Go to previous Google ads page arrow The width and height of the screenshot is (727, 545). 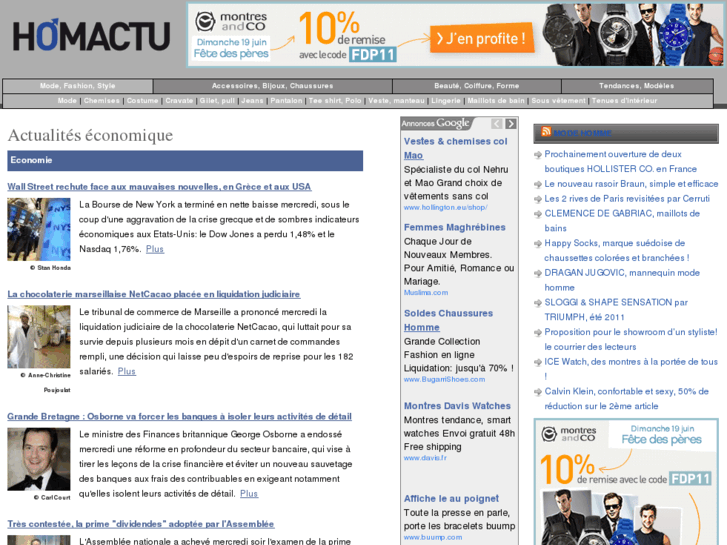click(x=497, y=123)
